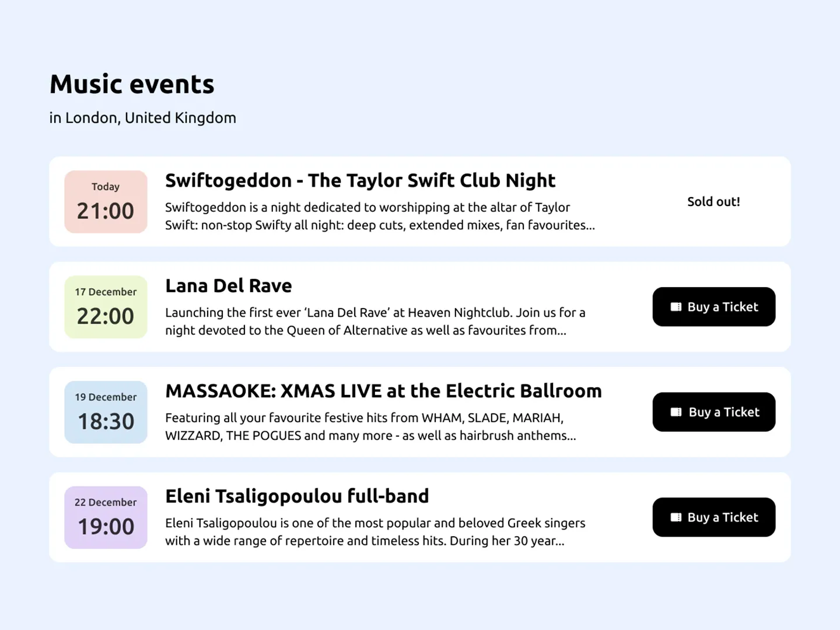Click the Sold out! label on Swiftogeddon

pyautogui.click(x=713, y=201)
